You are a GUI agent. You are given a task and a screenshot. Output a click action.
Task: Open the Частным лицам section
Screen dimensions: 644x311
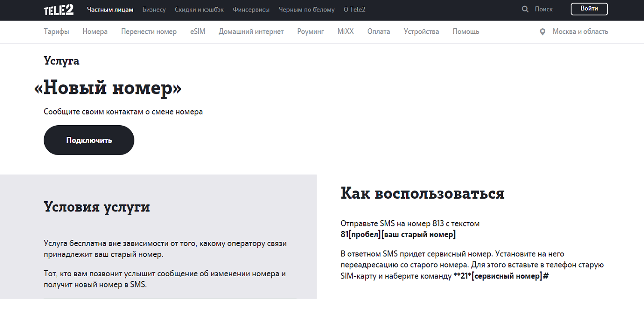110,9
